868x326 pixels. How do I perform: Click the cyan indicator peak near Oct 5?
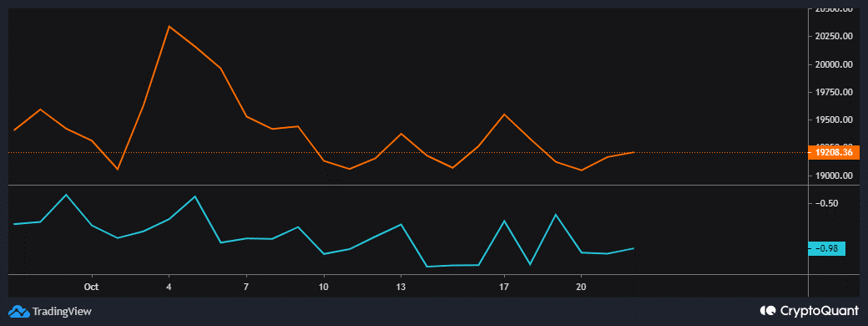click(x=194, y=196)
